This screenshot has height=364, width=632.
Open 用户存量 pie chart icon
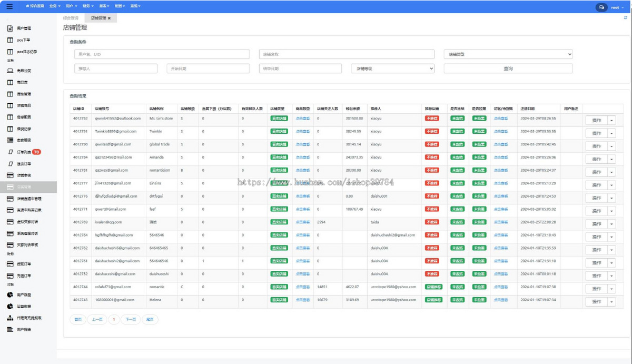tap(10, 294)
